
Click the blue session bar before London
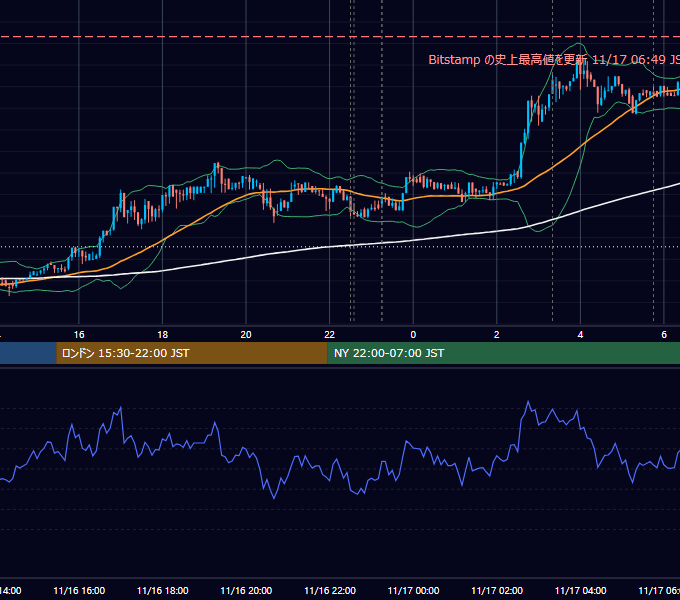click(x=28, y=353)
